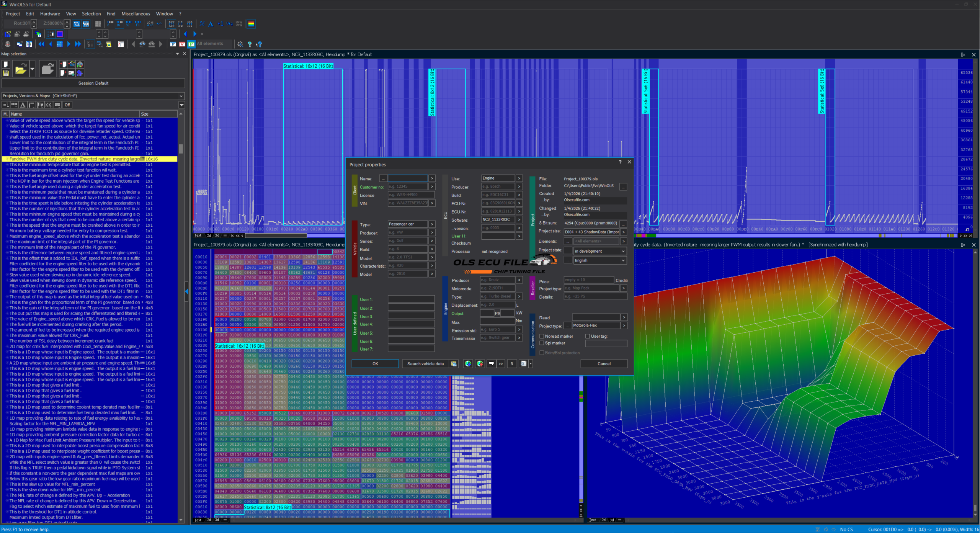Click the comment speech bubble icon in dialog

(491, 364)
